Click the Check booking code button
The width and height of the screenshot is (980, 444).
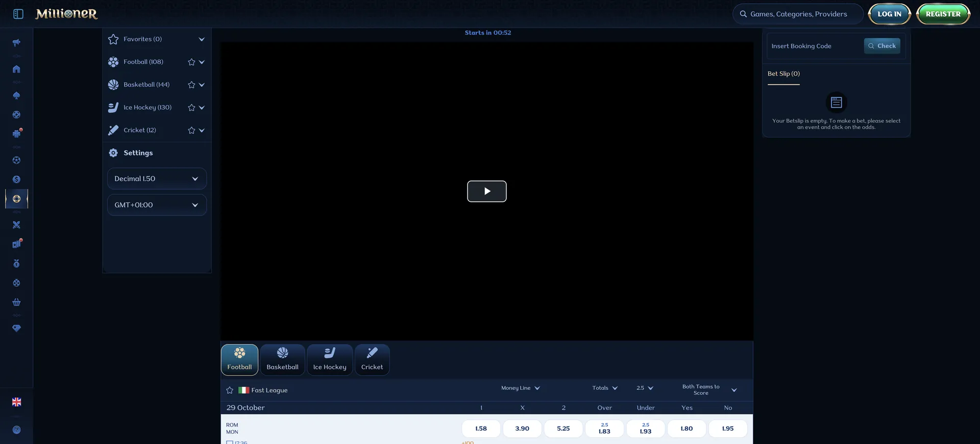click(882, 46)
